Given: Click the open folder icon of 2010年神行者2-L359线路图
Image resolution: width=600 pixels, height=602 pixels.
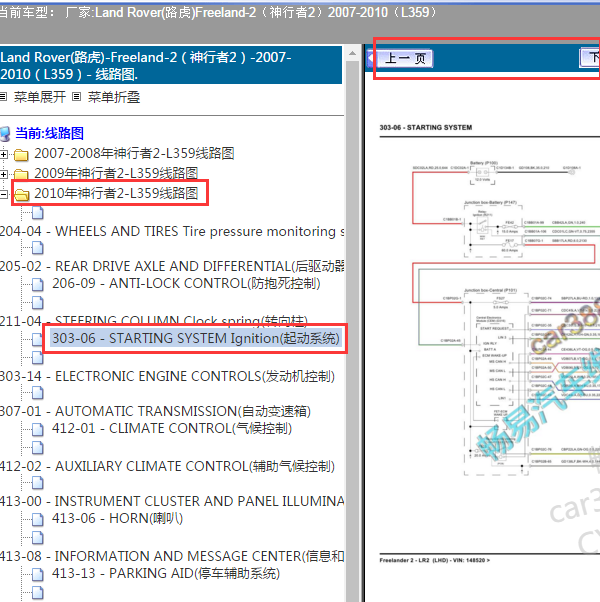Looking at the screenshot, I should coord(21,194).
